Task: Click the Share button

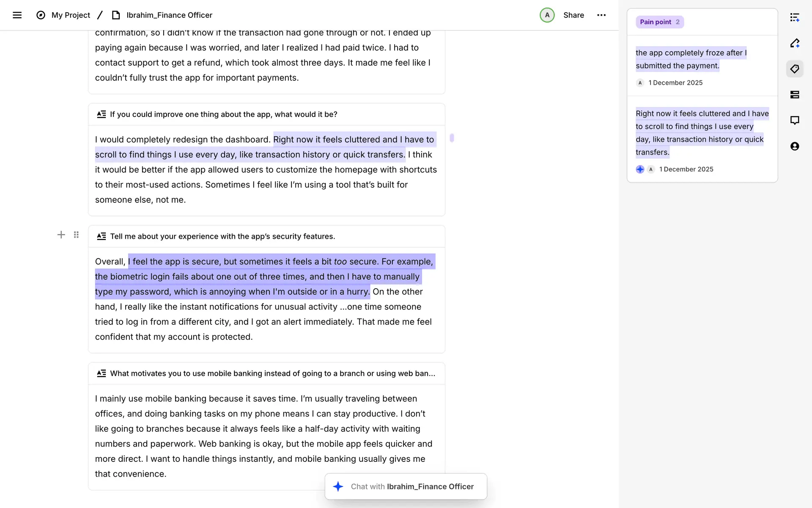Action: 573,15
